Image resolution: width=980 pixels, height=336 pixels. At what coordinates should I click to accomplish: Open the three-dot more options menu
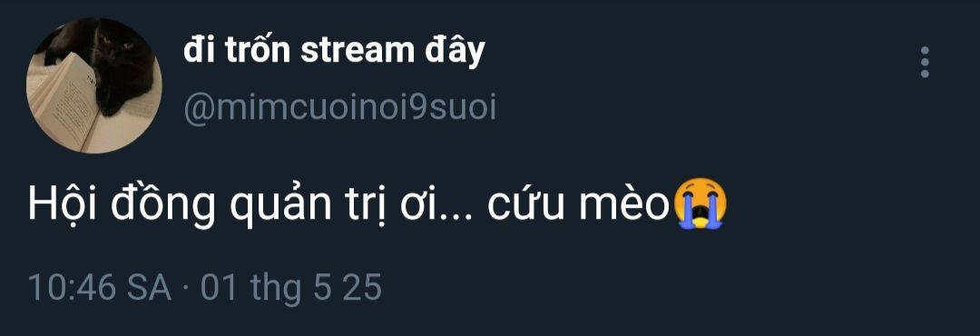tap(925, 62)
